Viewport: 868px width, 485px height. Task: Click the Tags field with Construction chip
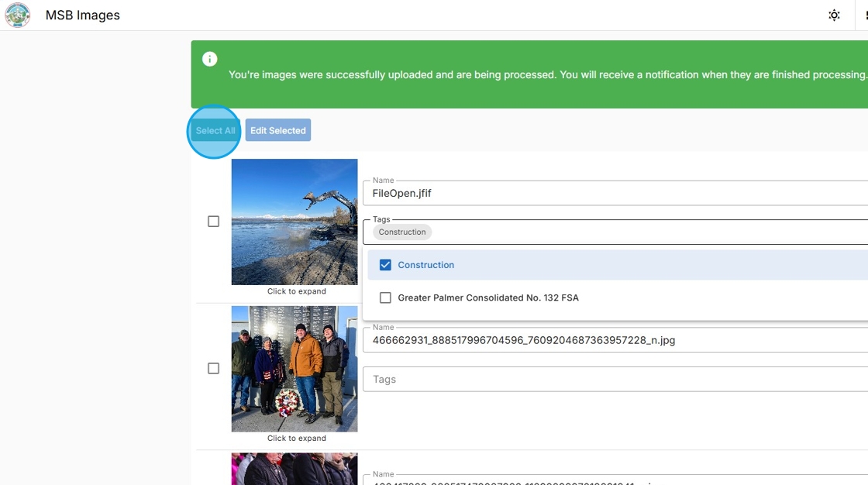pyautogui.click(x=615, y=232)
